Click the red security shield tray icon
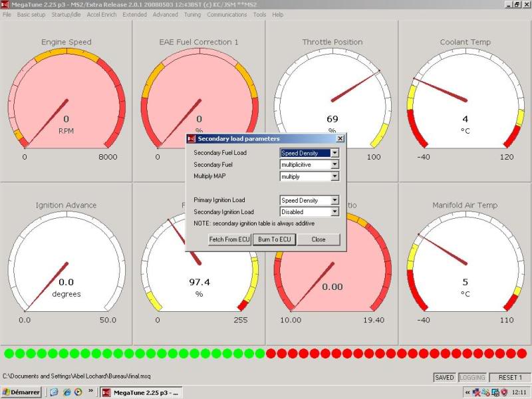This screenshot has width=532, height=399. 504,392
